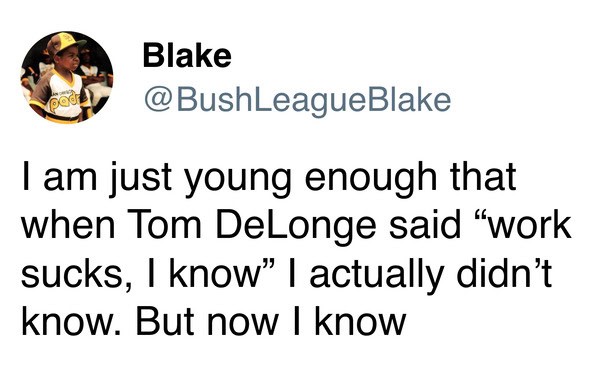
Task: Click the word "said" in the tweet
Action: (x=425, y=225)
